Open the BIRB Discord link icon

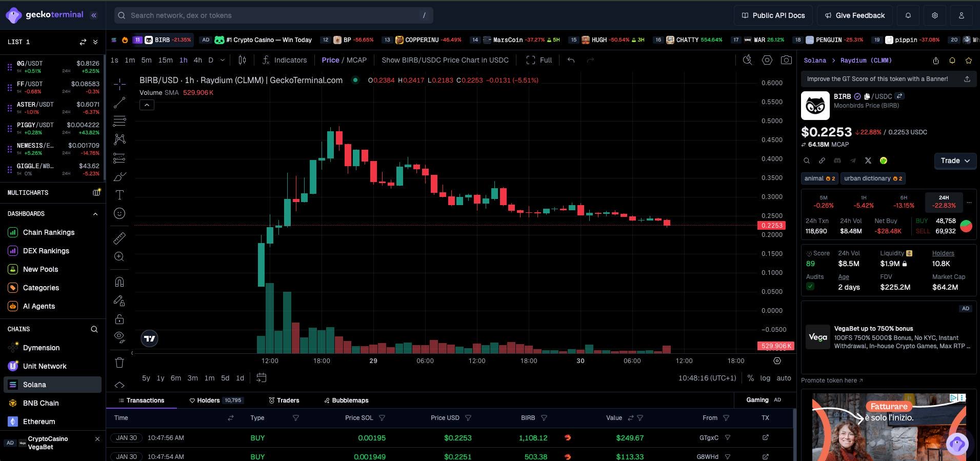837,161
